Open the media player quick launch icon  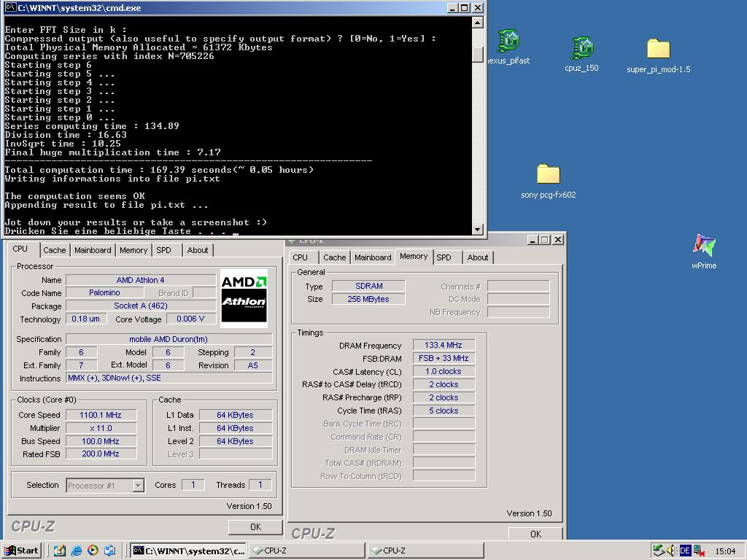93,551
